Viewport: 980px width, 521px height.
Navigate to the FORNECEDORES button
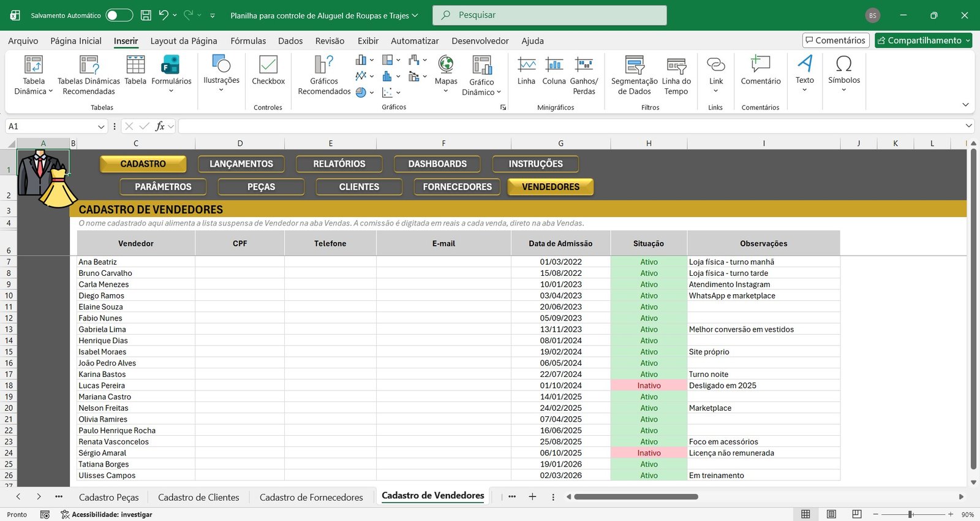(x=457, y=186)
